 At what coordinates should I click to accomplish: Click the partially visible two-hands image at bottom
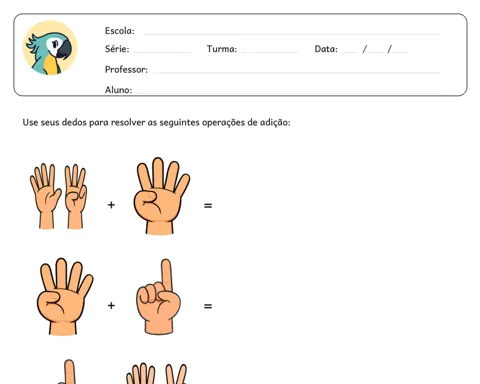(x=157, y=373)
